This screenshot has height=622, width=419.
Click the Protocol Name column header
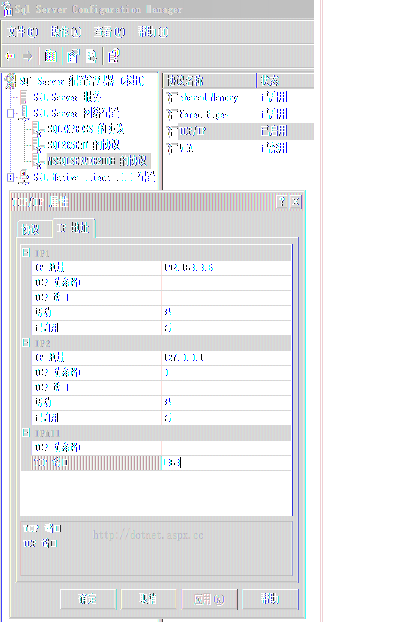tap(210, 81)
